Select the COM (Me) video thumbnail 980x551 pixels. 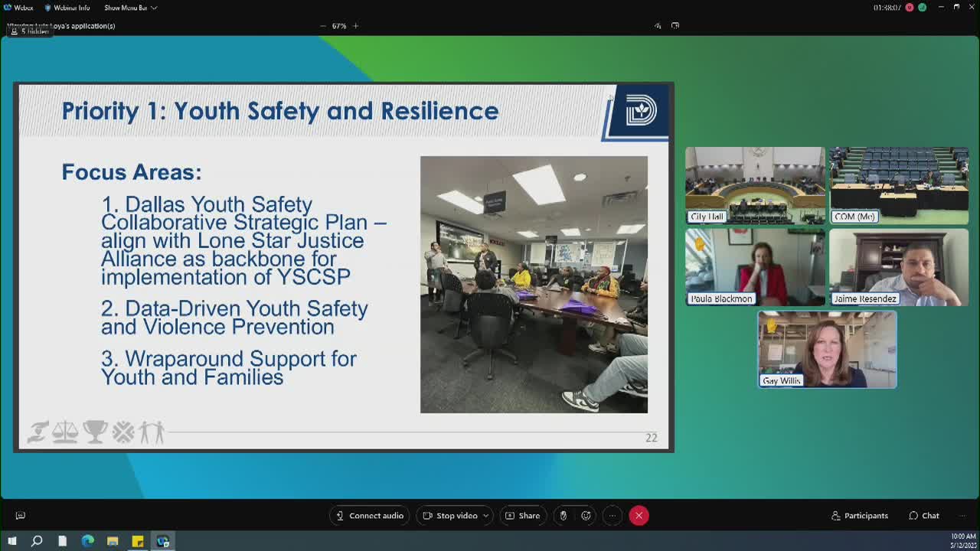[899, 185]
